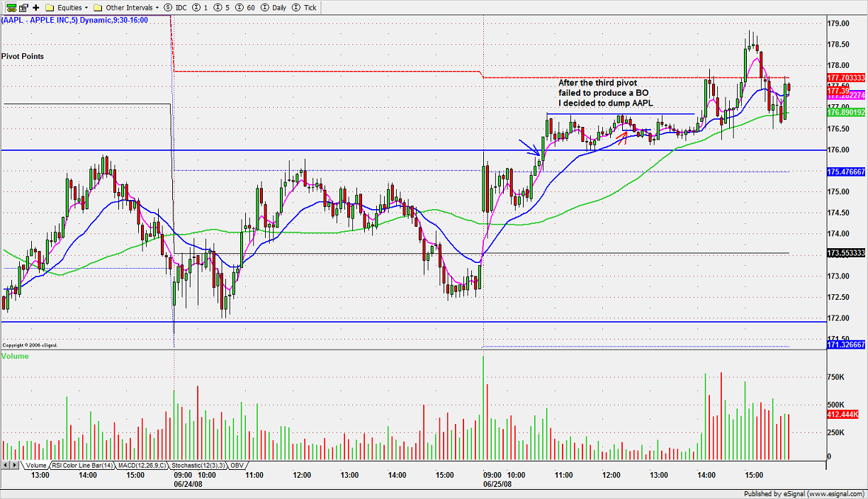Open the OBV tab
868x499 pixels.
[237, 465]
